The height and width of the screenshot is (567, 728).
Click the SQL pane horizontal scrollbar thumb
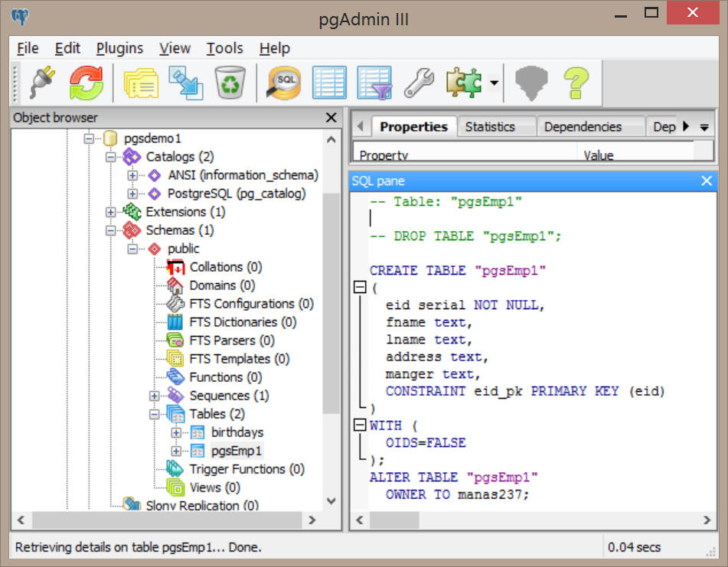click(x=394, y=520)
